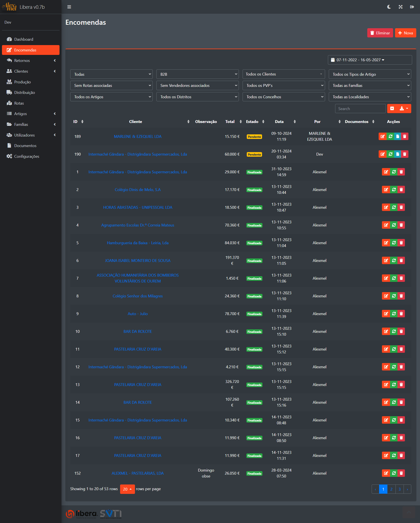Click the Search input field
420x523 pixels.
point(360,109)
